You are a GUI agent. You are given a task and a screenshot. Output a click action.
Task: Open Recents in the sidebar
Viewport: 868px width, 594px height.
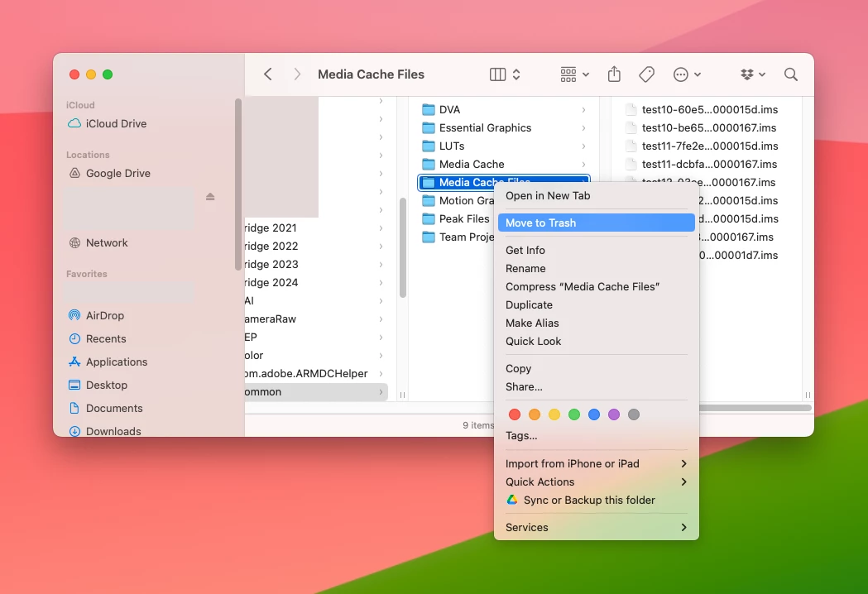(x=98, y=339)
